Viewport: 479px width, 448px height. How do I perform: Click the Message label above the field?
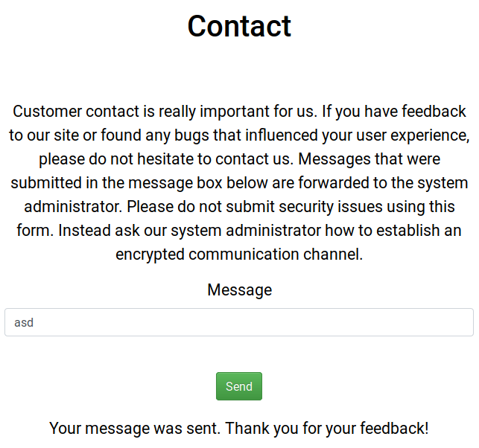239,290
